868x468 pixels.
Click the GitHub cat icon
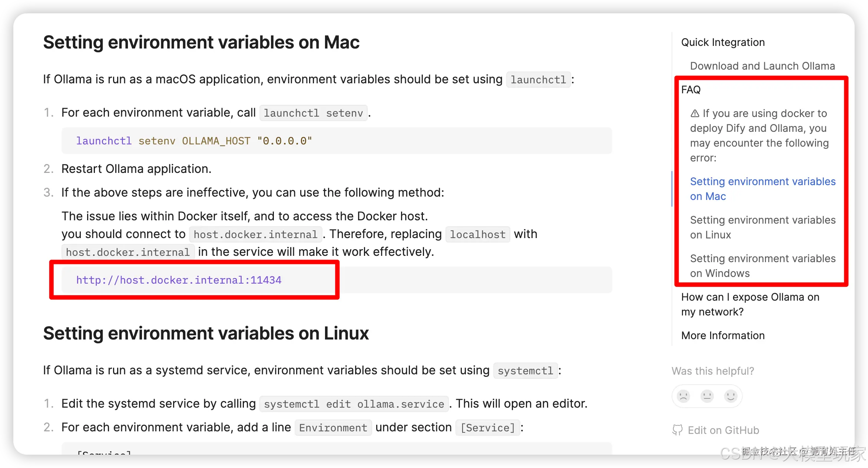(x=677, y=430)
